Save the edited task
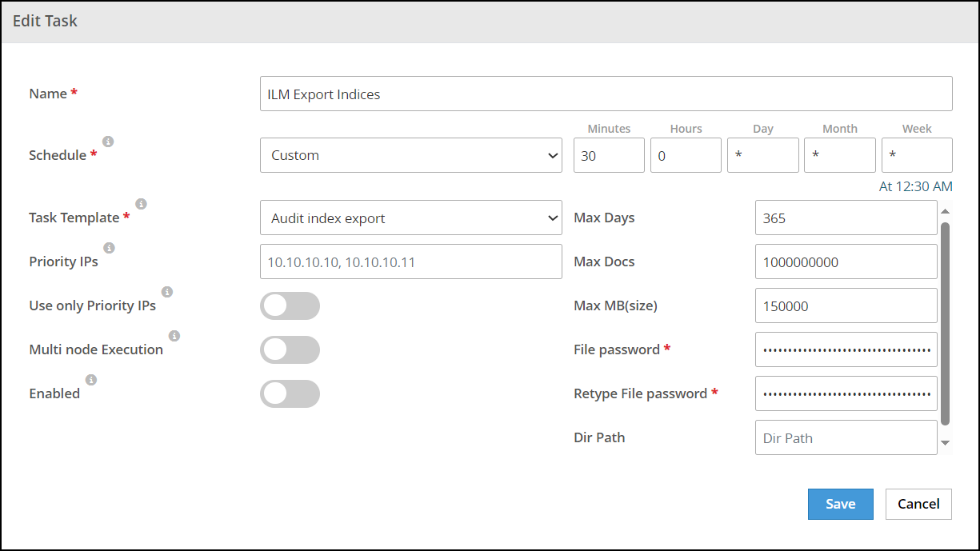The height and width of the screenshot is (551, 980). tap(840, 504)
